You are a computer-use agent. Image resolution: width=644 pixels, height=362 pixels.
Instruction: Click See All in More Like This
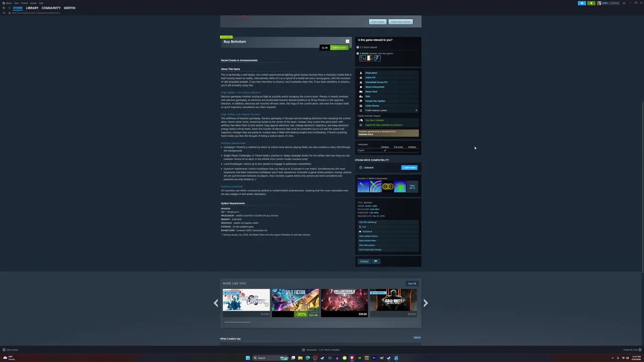[x=412, y=284]
